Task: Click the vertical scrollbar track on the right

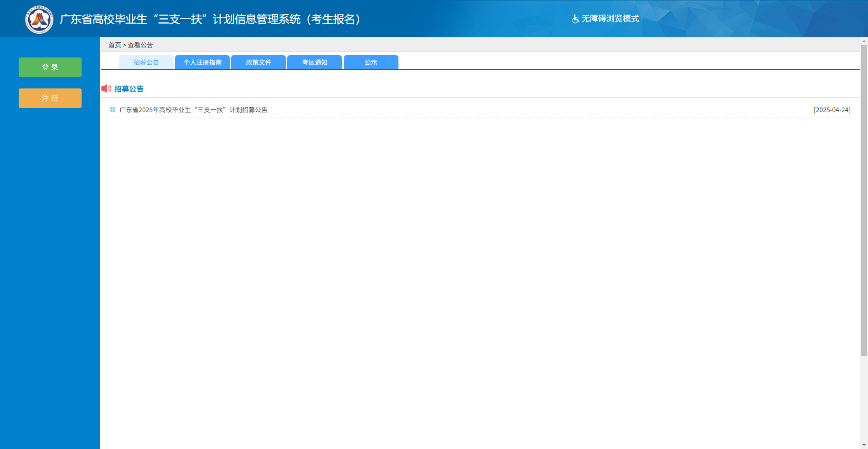Action: pyautogui.click(x=864, y=228)
